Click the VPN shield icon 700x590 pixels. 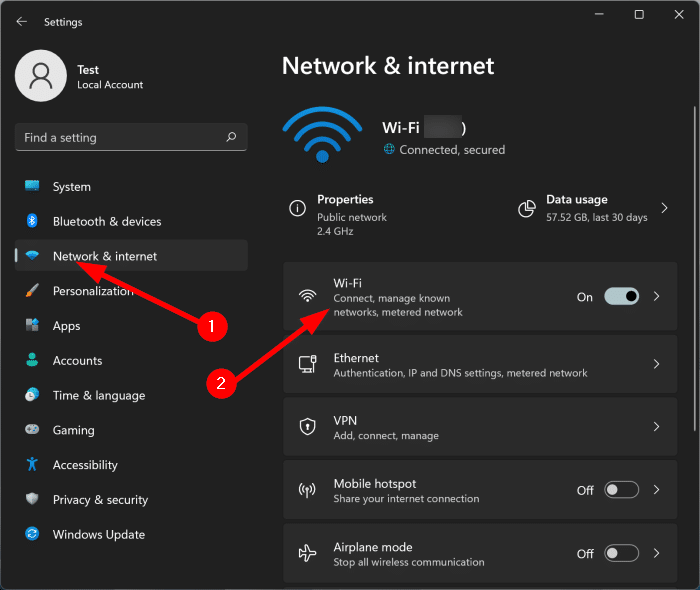[x=308, y=427]
